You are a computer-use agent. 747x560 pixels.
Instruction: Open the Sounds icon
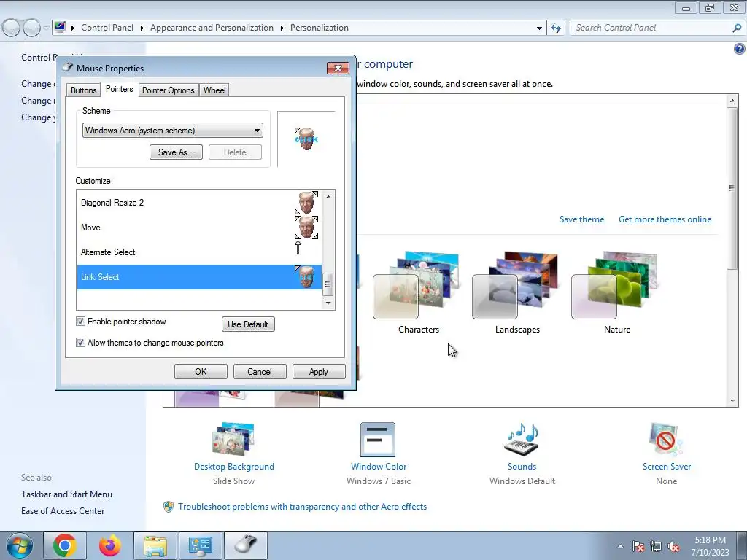(x=522, y=439)
